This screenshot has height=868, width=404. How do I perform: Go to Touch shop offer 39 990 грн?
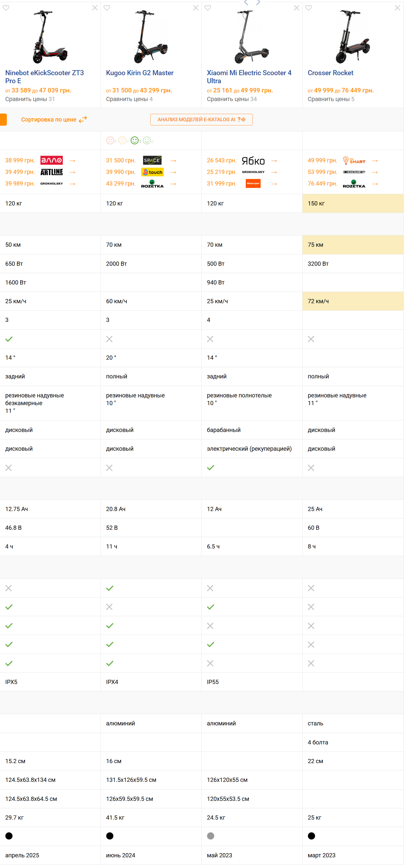click(x=152, y=172)
